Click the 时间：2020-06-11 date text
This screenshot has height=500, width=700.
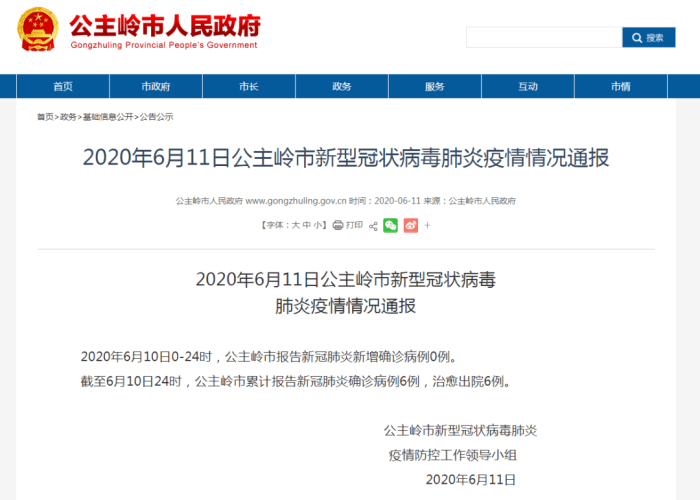(385, 201)
